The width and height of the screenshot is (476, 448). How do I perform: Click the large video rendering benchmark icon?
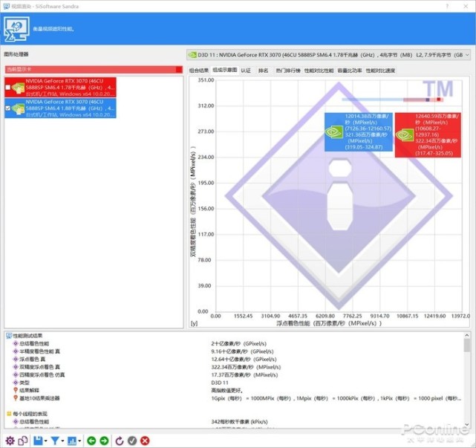tap(16, 29)
